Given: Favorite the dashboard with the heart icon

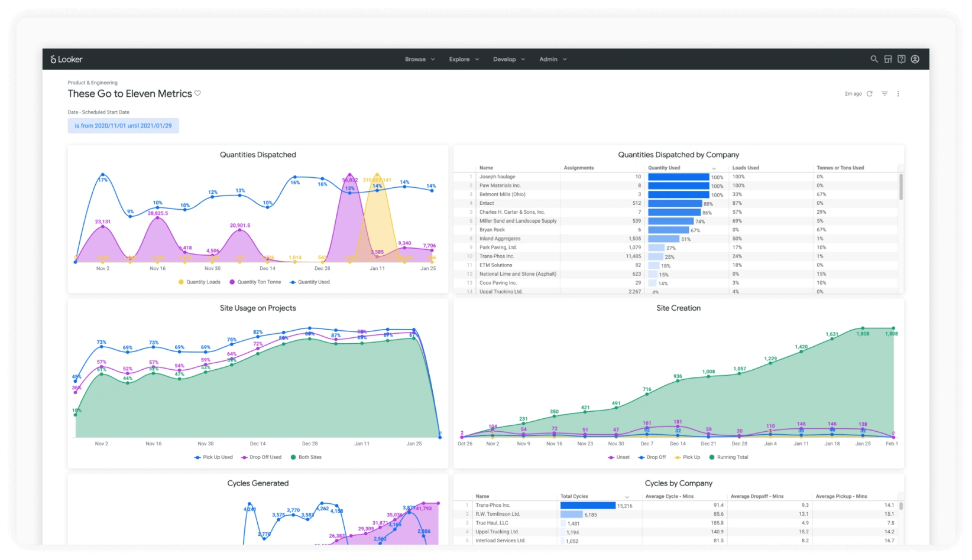Looking at the screenshot, I should click(x=197, y=93).
